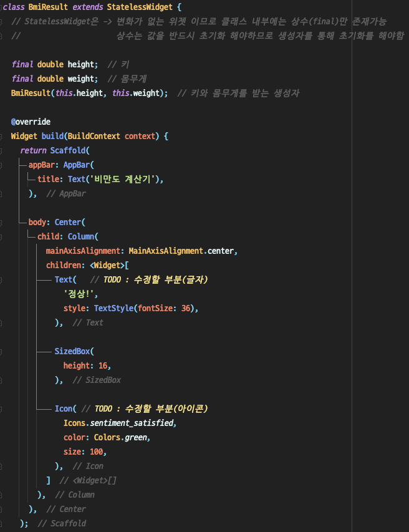This screenshot has height=532, width=409.
Task: Click the TODO comment "수정할 부분(아이콘)"
Action: click(x=166, y=409)
